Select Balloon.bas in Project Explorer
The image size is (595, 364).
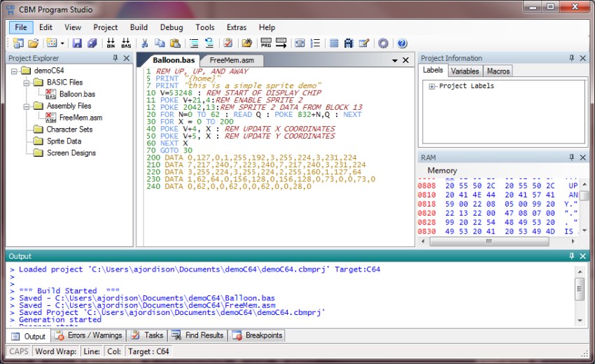[77, 94]
